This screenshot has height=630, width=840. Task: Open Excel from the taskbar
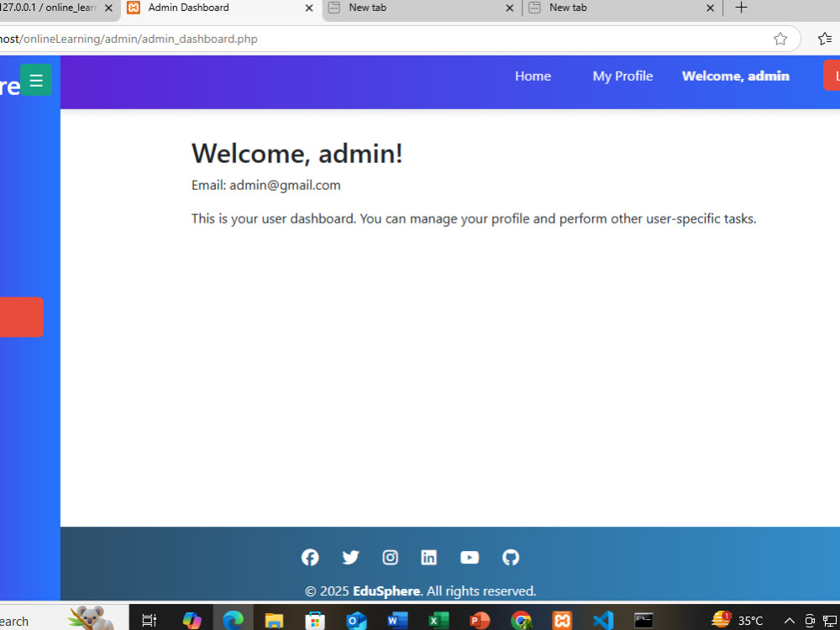438,621
